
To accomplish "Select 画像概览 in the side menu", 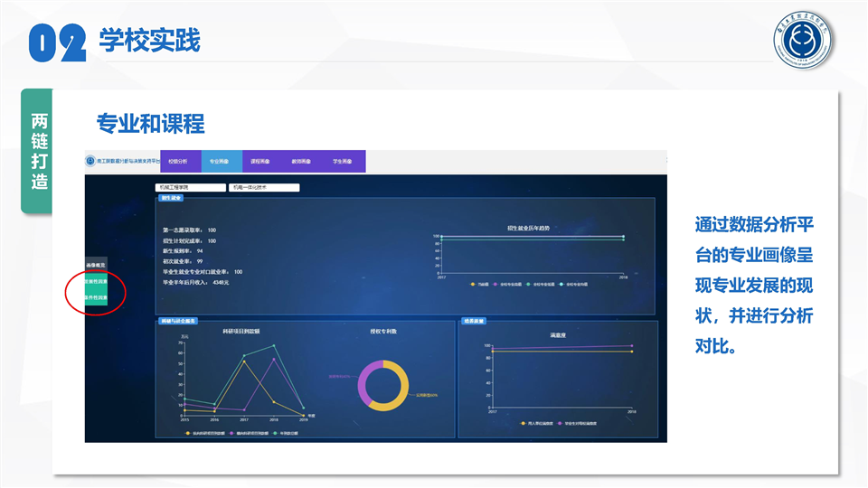I will pos(96,265).
